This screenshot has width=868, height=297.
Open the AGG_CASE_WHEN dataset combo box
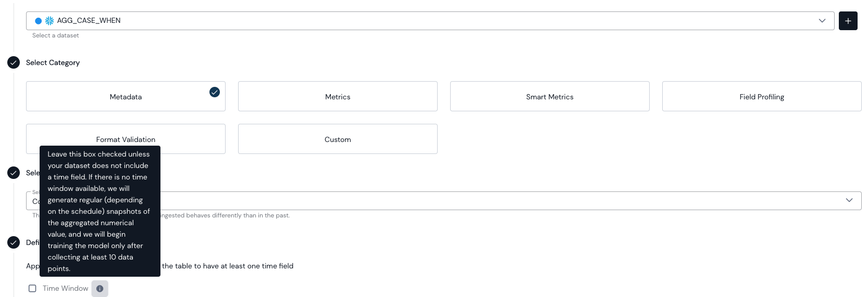click(x=430, y=21)
